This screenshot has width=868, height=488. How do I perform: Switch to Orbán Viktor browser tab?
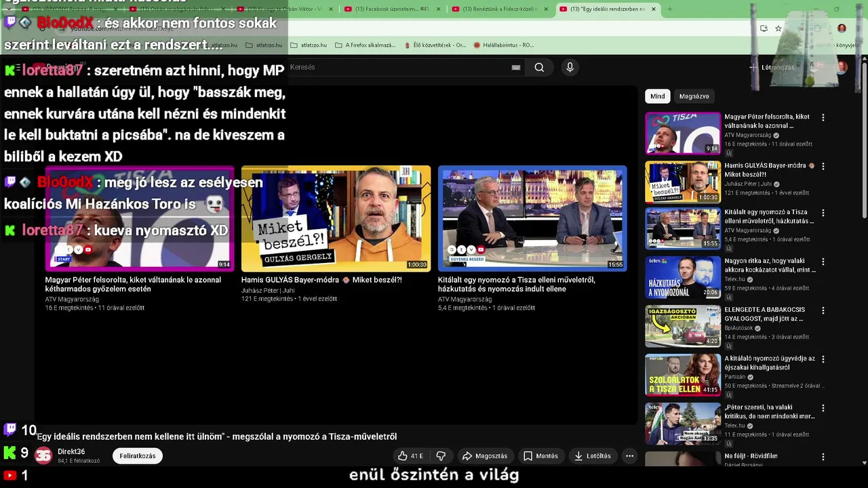click(283, 9)
